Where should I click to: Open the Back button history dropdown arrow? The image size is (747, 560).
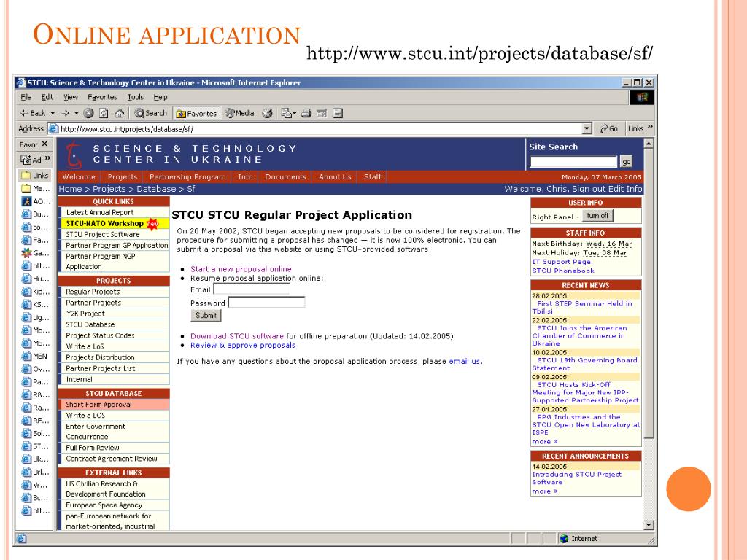pyautogui.click(x=53, y=113)
